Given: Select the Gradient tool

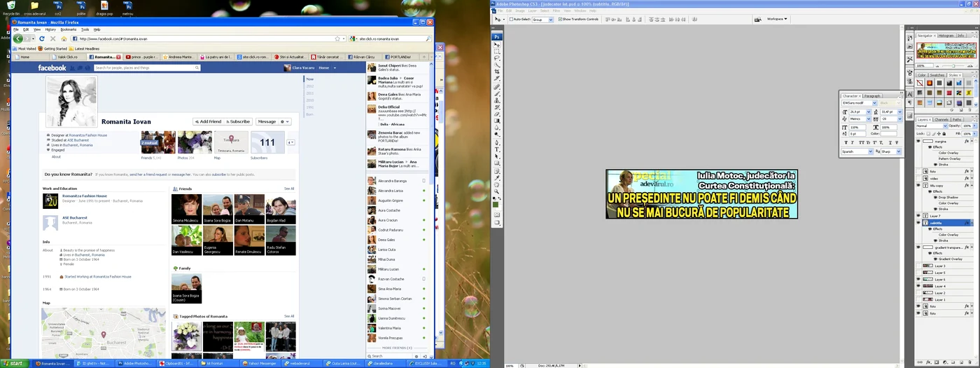Looking at the screenshot, I should 497,121.
